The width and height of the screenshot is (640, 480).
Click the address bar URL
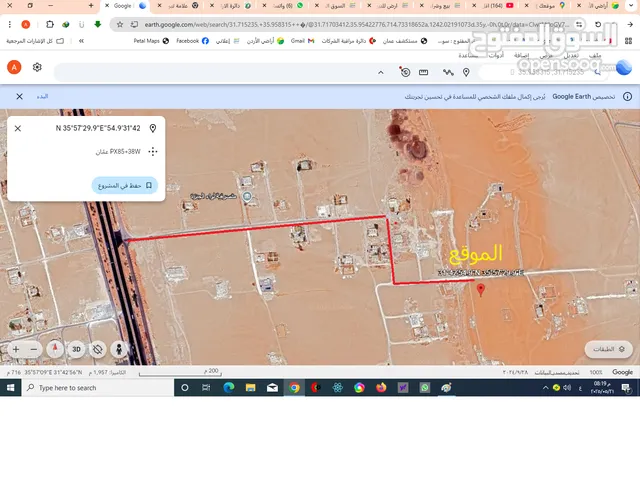(x=357, y=24)
